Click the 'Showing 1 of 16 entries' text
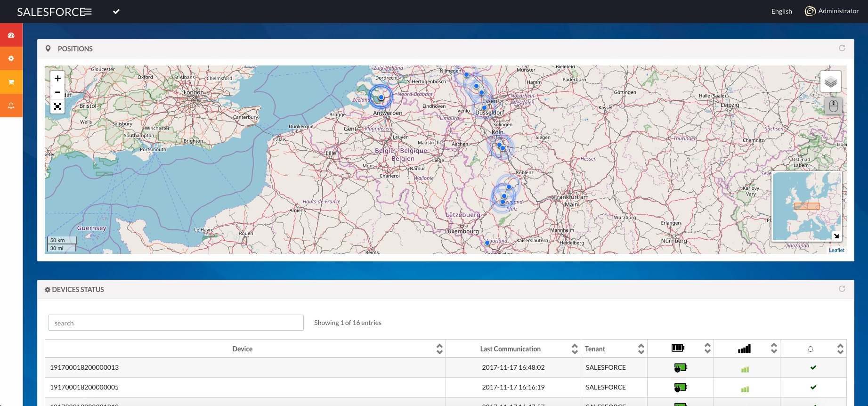Image resolution: width=868 pixels, height=406 pixels. pyautogui.click(x=348, y=323)
